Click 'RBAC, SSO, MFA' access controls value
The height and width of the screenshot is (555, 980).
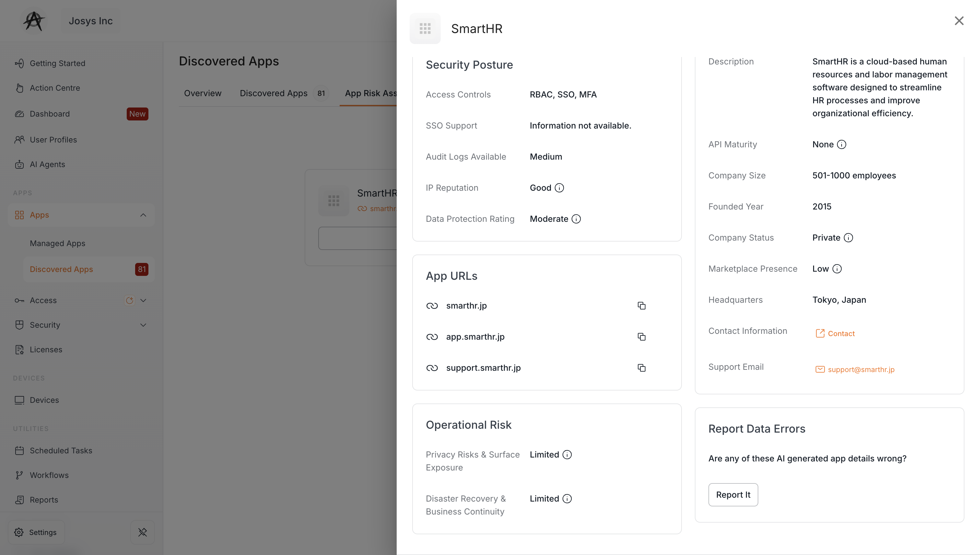[563, 95]
